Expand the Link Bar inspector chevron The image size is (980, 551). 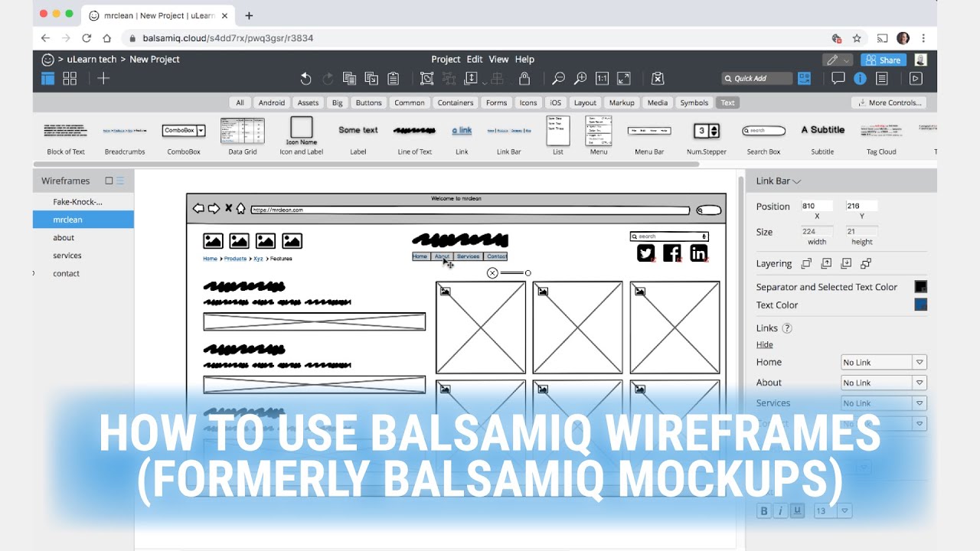click(797, 181)
